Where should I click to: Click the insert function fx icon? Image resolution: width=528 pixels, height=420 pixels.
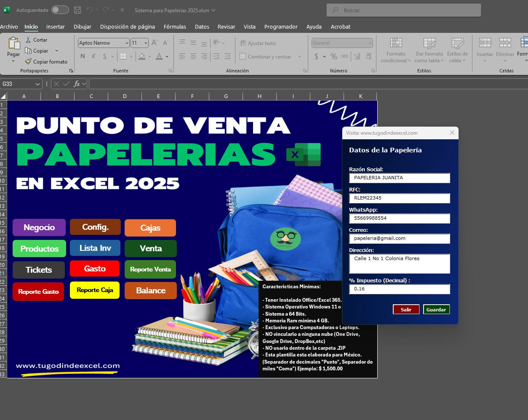point(77,84)
